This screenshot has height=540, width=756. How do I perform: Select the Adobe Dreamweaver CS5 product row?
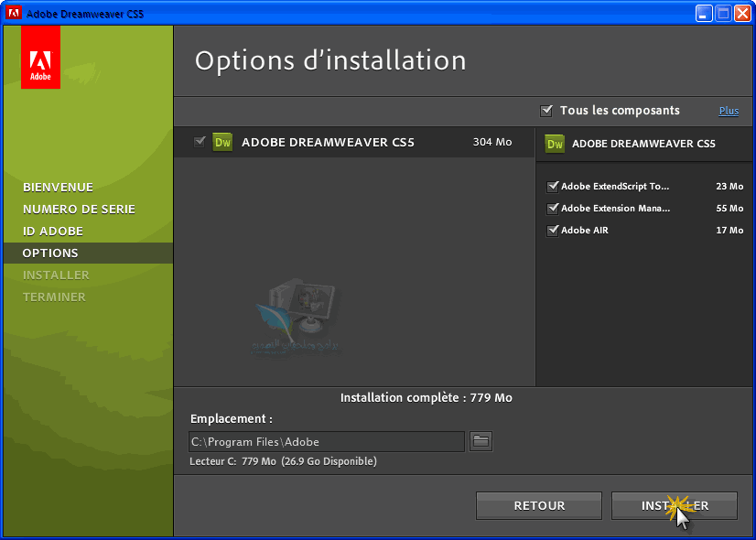pyautogui.click(x=352, y=142)
